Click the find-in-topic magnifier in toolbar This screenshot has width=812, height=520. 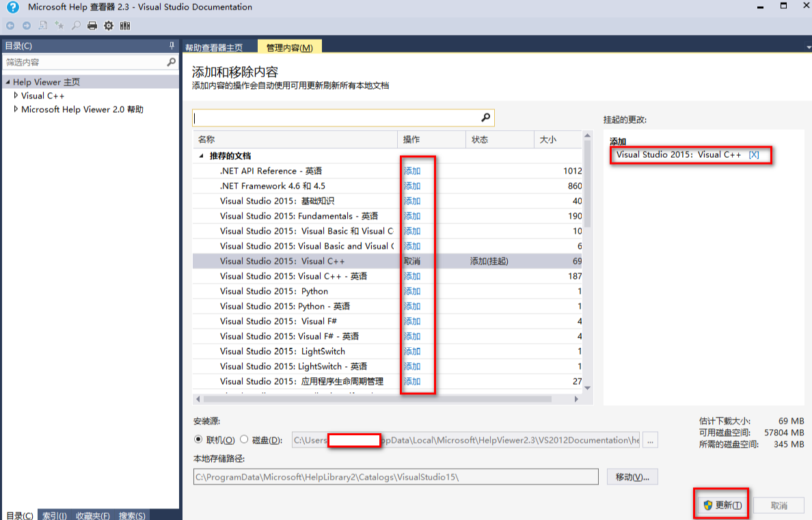click(x=76, y=25)
